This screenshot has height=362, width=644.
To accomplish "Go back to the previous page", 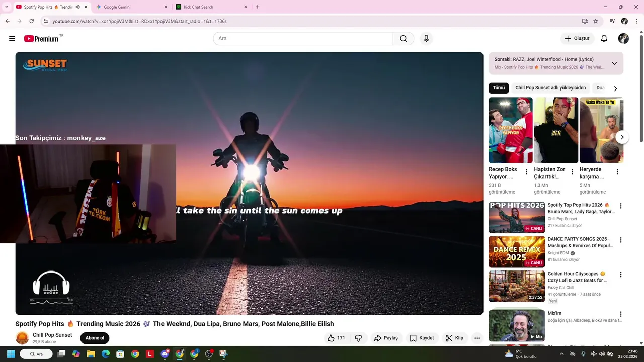I will coord(7,21).
